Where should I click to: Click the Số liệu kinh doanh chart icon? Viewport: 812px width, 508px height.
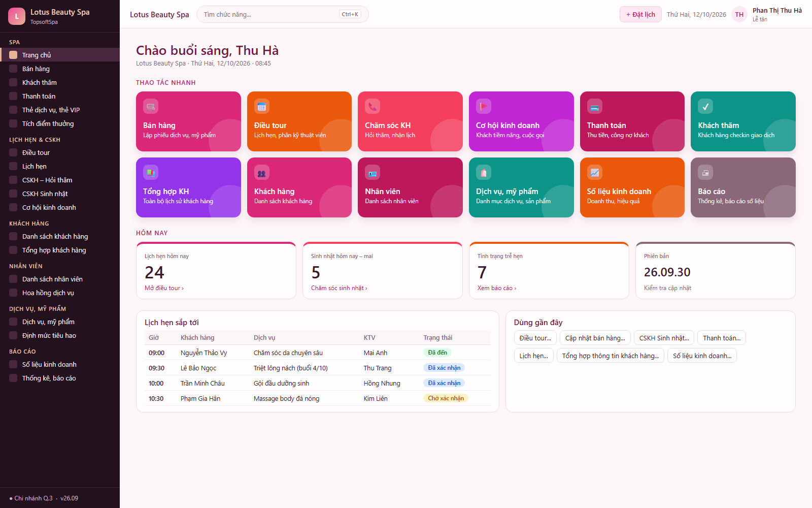pyautogui.click(x=595, y=172)
